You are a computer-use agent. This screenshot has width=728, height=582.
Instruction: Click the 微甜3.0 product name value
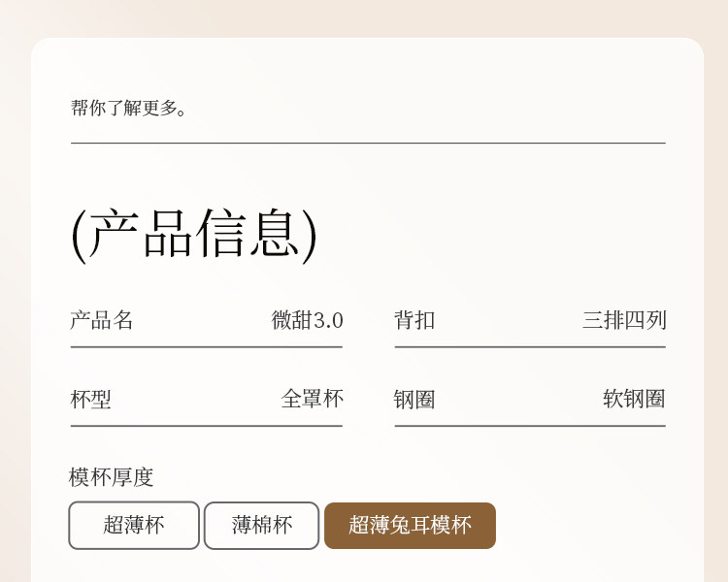point(307,320)
